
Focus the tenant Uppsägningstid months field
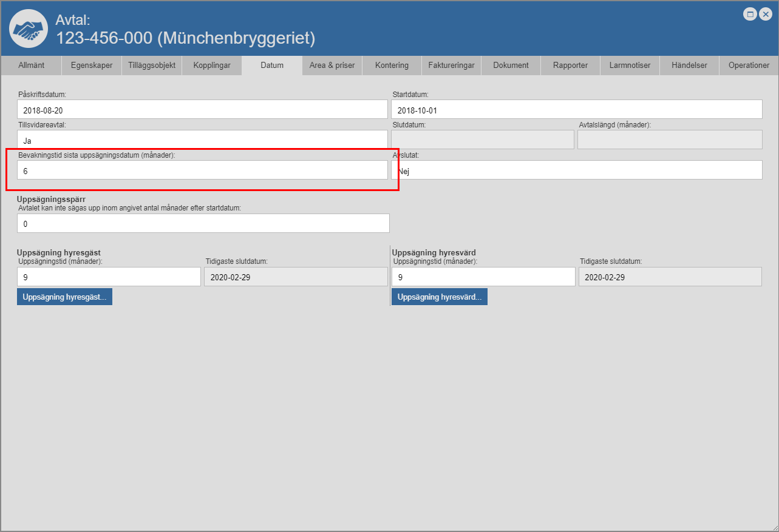[x=109, y=277]
